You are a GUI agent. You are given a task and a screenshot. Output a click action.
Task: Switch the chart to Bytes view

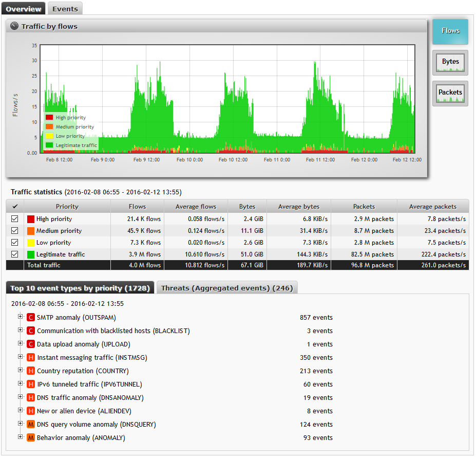[x=450, y=62]
